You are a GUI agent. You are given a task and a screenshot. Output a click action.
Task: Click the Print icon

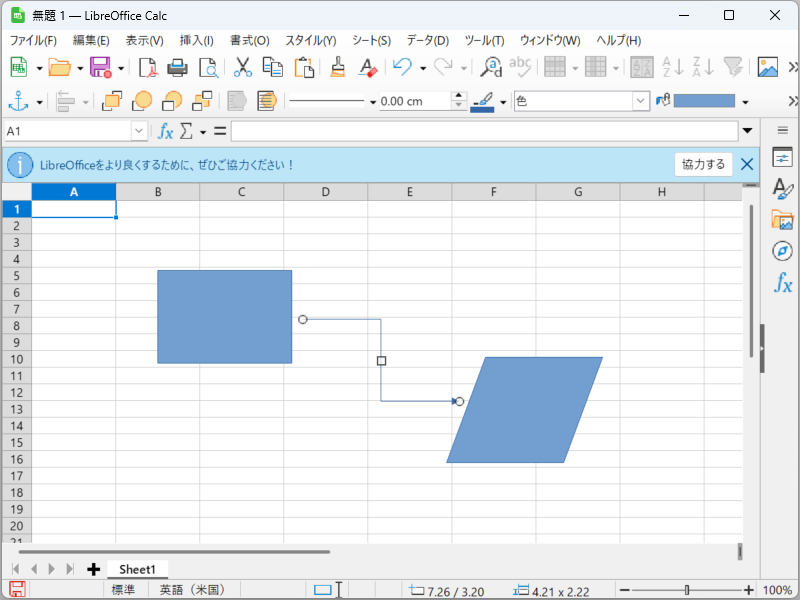point(177,67)
